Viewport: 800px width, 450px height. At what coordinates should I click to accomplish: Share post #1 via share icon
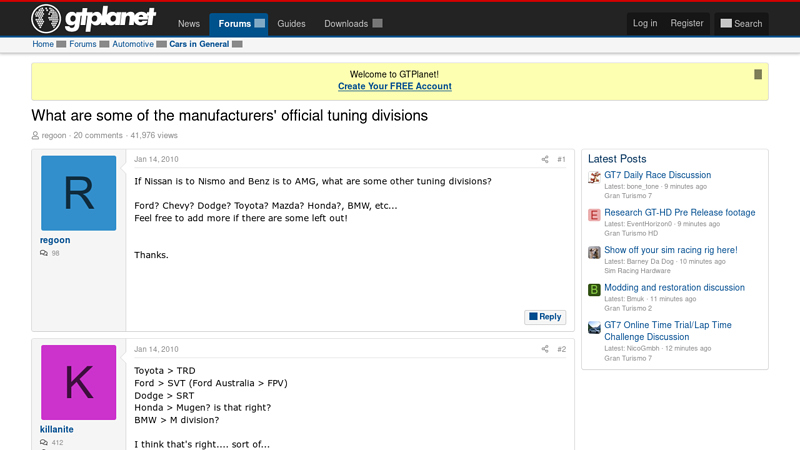[x=545, y=160]
